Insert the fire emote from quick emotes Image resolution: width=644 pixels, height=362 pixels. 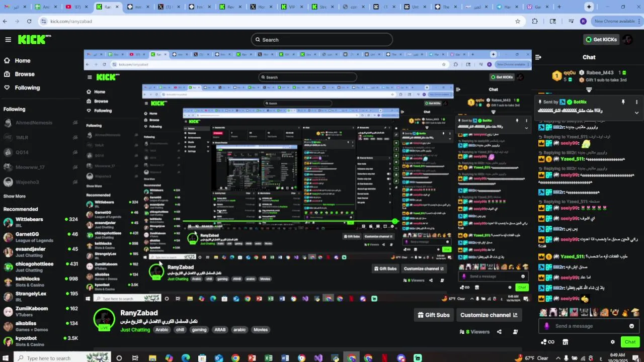pos(625,312)
